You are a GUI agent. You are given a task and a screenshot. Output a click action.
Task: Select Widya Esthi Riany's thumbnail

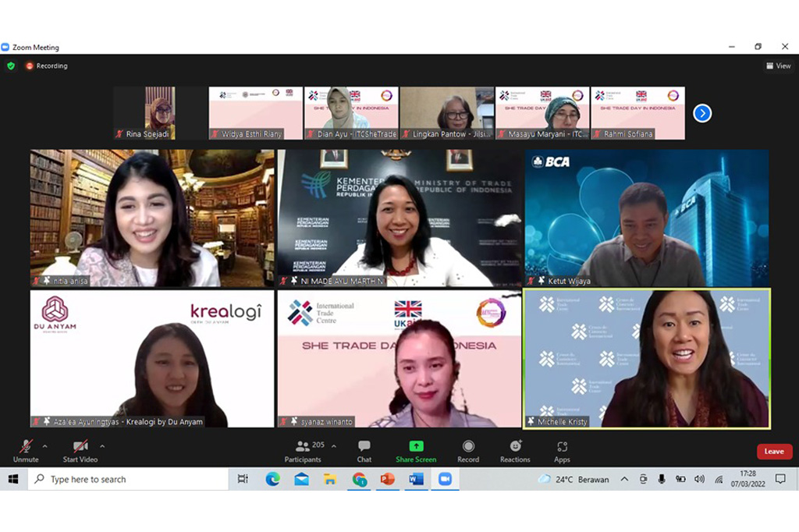pyautogui.click(x=256, y=113)
